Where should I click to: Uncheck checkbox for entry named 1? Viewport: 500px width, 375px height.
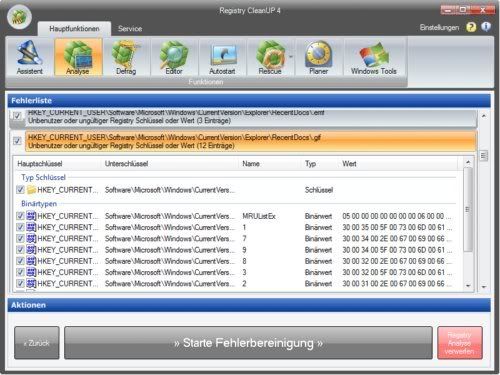tap(20, 227)
